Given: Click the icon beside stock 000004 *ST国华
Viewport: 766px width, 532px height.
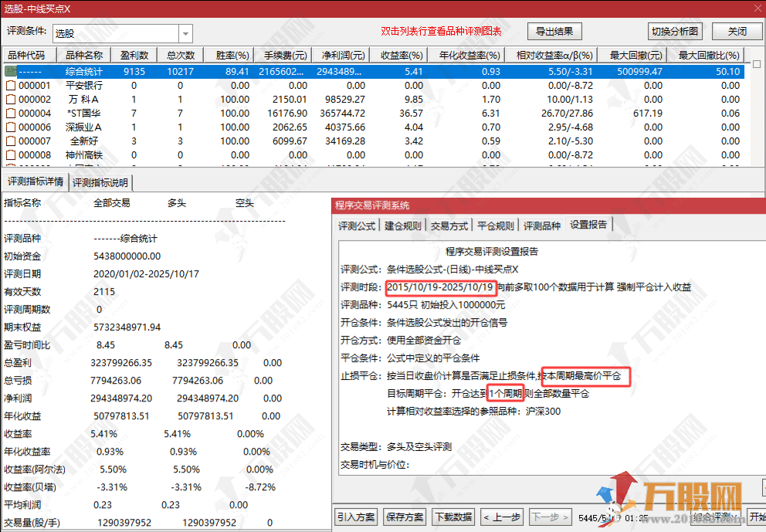Looking at the screenshot, I should pyautogui.click(x=11, y=114).
